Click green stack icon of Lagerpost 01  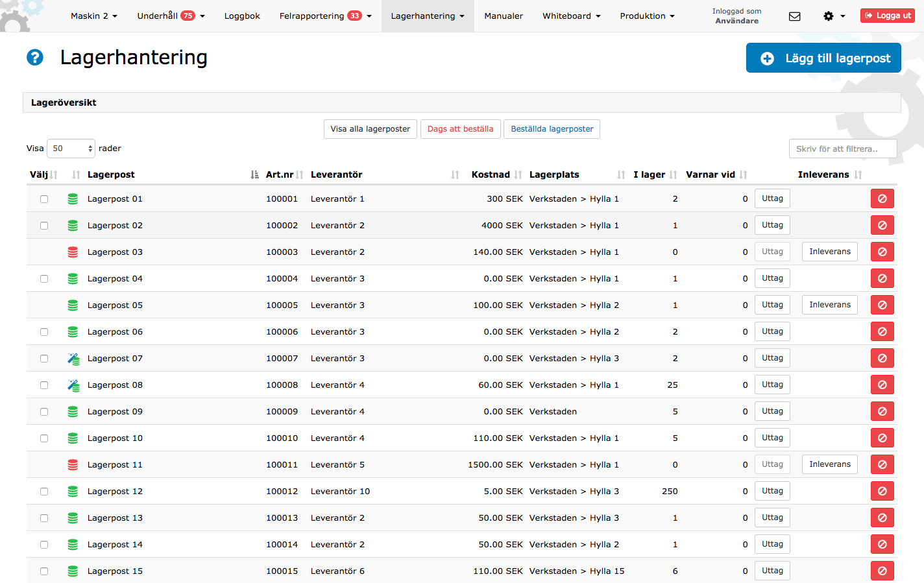[x=73, y=199]
